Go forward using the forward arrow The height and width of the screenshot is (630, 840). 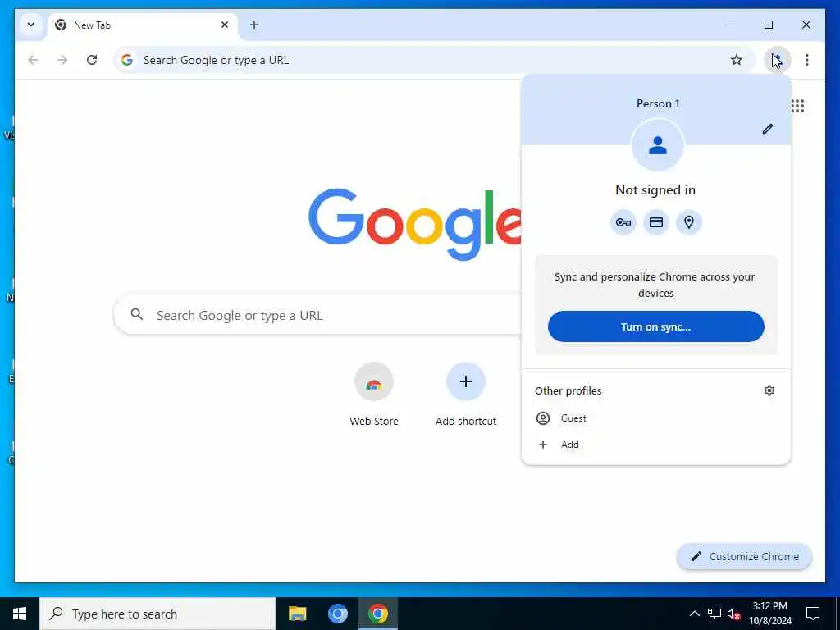pos(62,60)
